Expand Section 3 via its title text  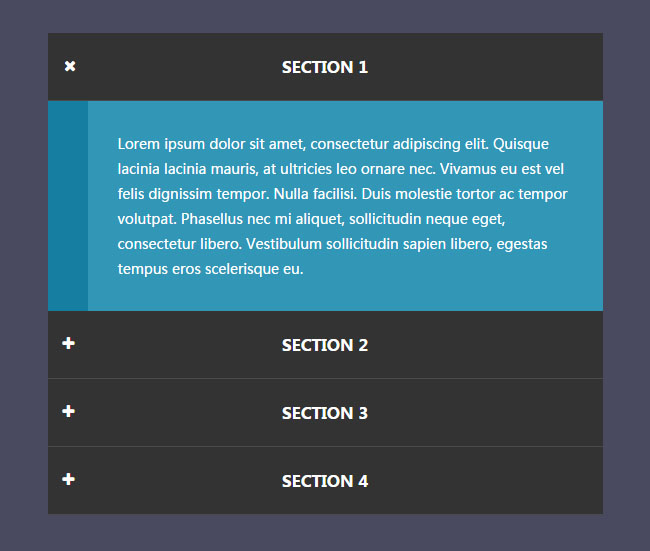[x=324, y=413]
